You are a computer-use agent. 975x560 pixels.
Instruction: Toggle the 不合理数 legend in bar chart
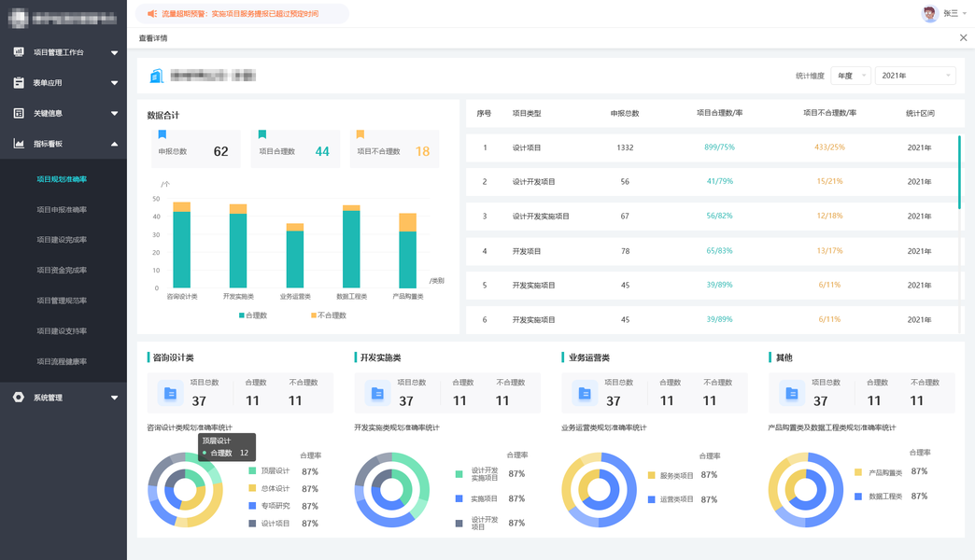(x=329, y=315)
